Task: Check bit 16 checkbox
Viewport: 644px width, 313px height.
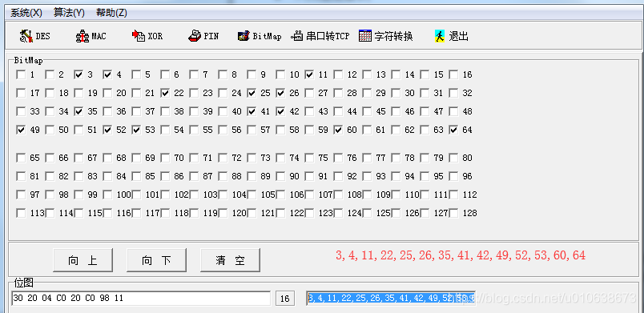Action: [453, 74]
